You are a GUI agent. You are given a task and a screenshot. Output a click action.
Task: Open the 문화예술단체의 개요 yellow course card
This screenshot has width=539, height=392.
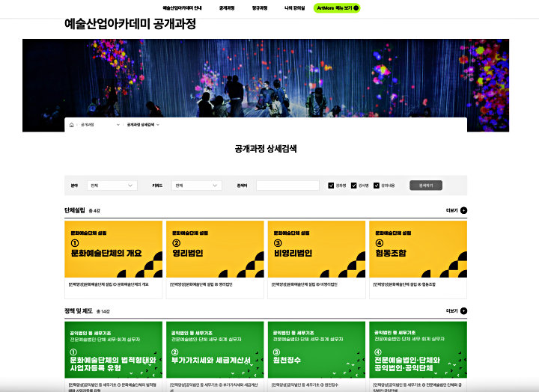pos(113,248)
